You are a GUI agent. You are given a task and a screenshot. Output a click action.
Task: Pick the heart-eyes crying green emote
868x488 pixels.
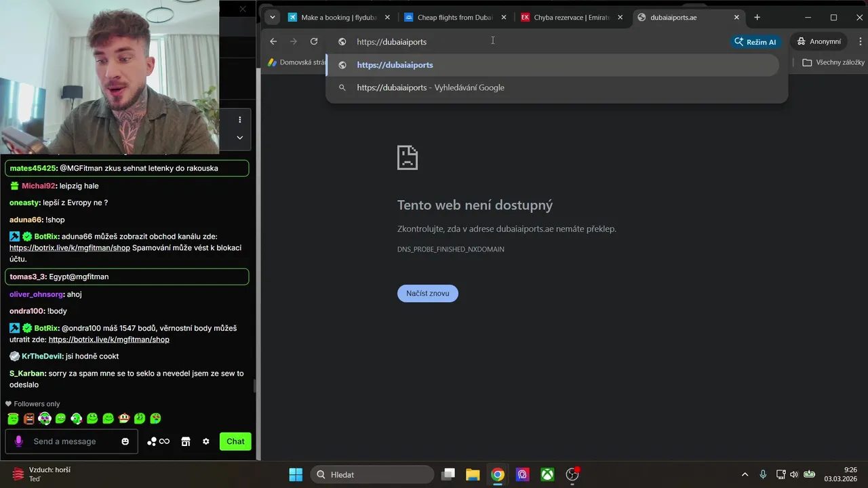coord(155,419)
